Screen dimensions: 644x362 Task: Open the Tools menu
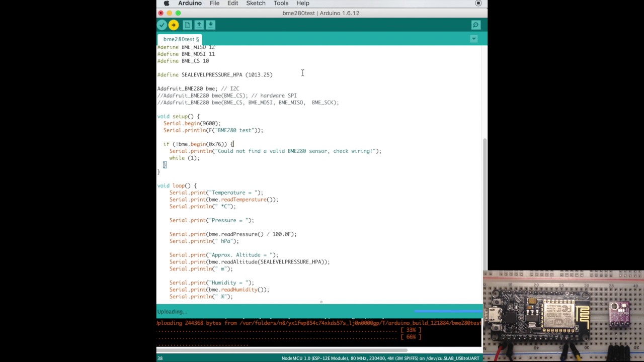pyautogui.click(x=281, y=4)
